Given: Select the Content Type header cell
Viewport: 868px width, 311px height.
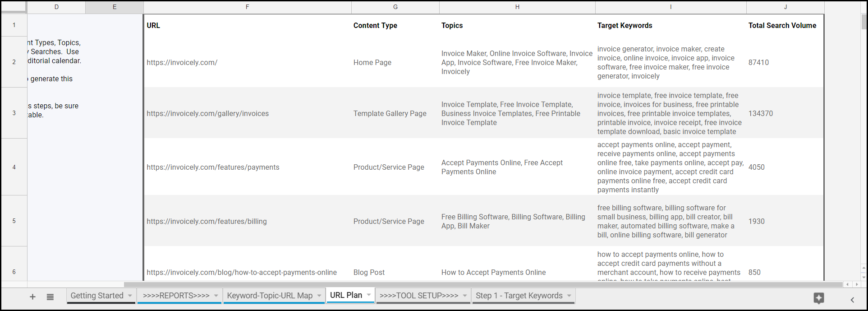Looking at the screenshot, I should pyautogui.click(x=395, y=25).
